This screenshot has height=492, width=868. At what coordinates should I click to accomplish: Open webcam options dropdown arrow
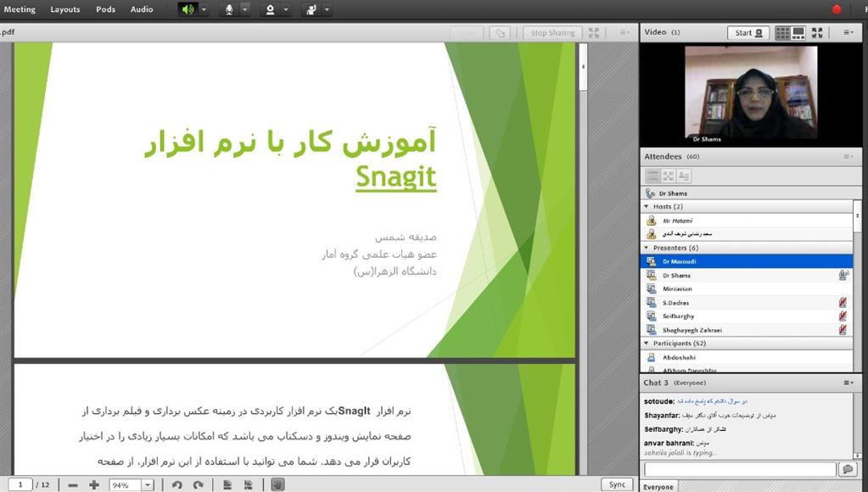click(x=286, y=9)
